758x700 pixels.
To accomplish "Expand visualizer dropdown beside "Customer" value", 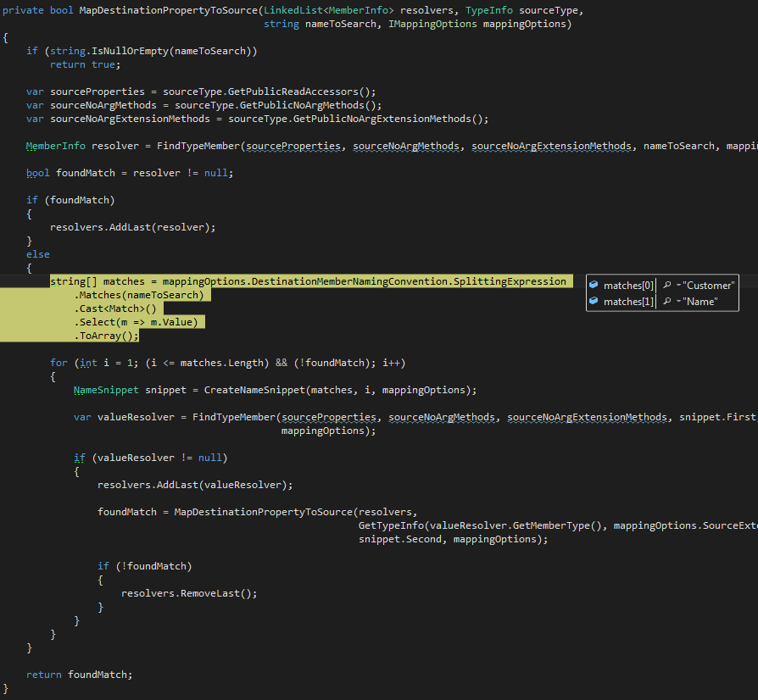I will point(678,285).
